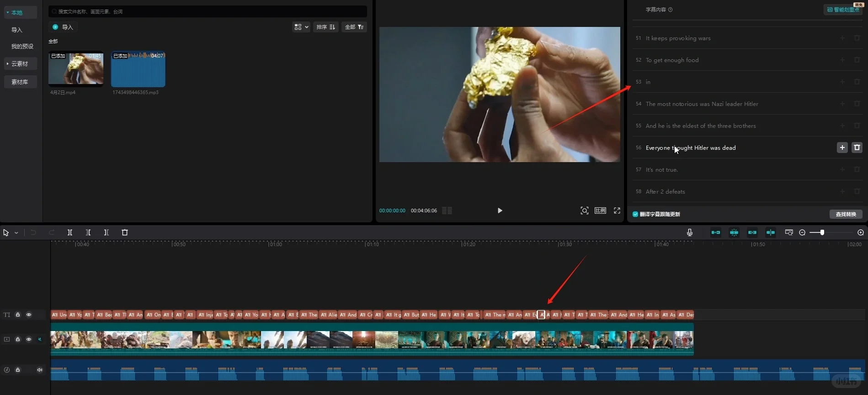Image resolution: width=868 pixels, height=395 pixels.
Task: Click the audio track type icon
Action: [7, 370]
